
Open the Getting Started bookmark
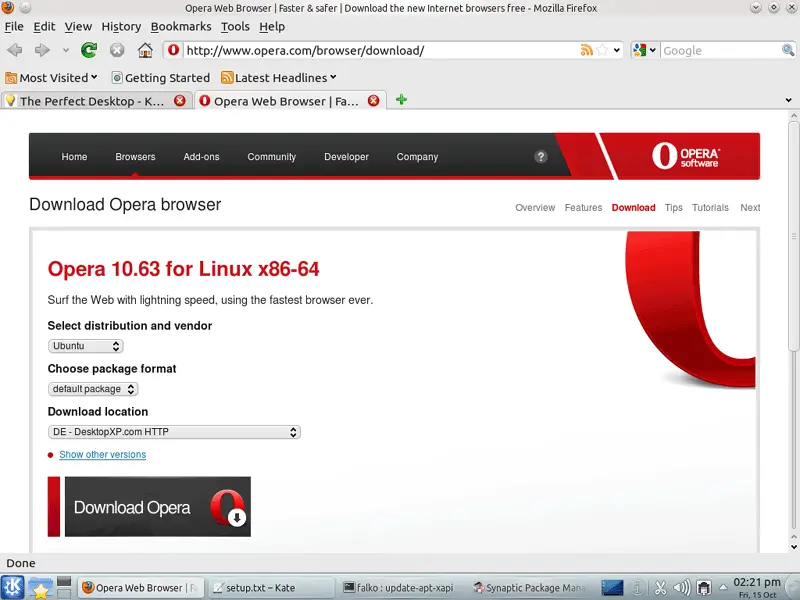pos(161,78)
